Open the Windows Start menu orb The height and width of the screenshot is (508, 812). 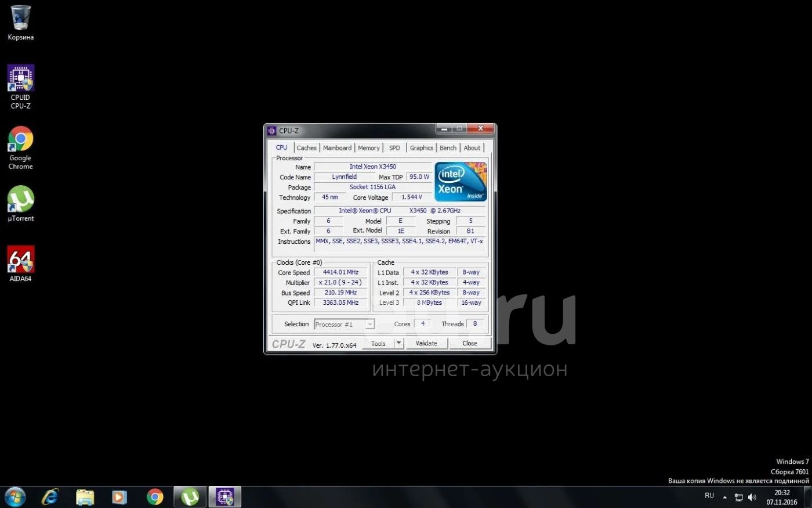pos(14,497)
